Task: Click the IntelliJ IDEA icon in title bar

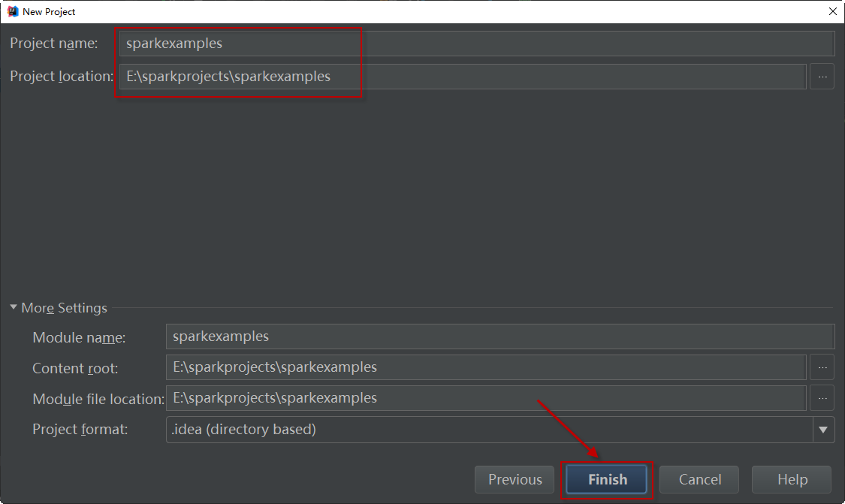Action: coord(12,11)
